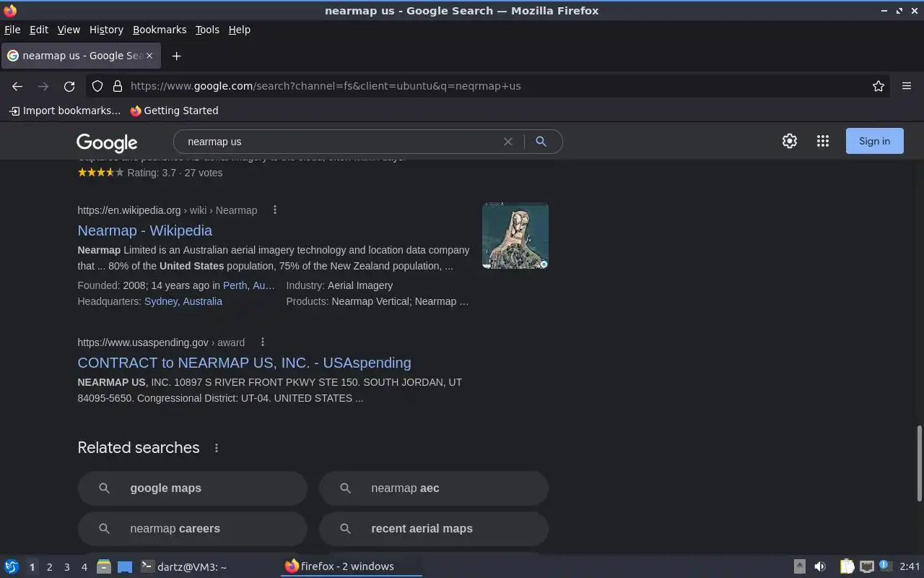This screenshot has width=924, height=578.
Task: Open more options for Wikipedia result
Action: point(274,210)
